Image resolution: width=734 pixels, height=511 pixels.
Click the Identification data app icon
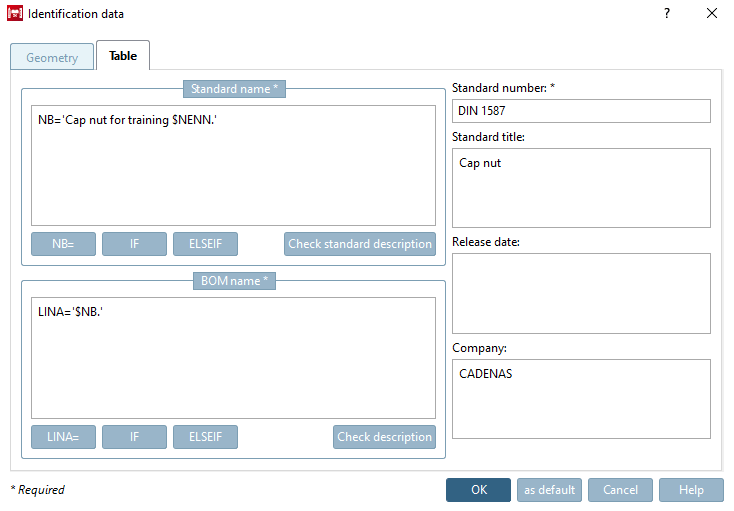tap(15, 14)
